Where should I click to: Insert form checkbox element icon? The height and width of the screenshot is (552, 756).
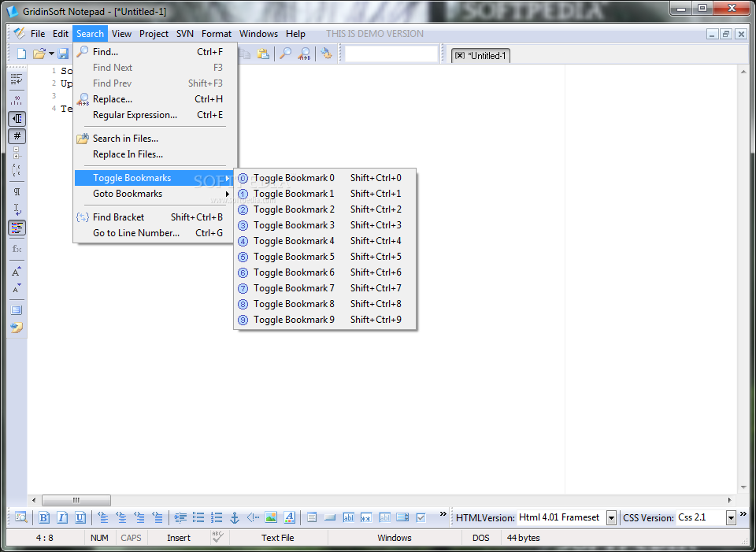[421, 518]
